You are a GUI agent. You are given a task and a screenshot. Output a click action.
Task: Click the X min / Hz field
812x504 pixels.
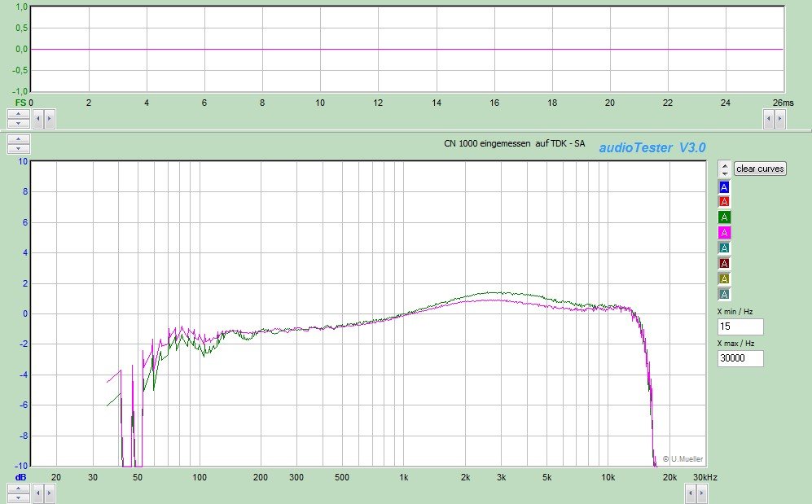(740, 327)
